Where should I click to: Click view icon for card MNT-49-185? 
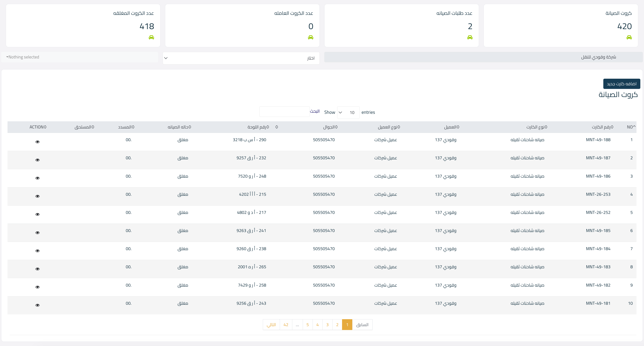point(37,233)
